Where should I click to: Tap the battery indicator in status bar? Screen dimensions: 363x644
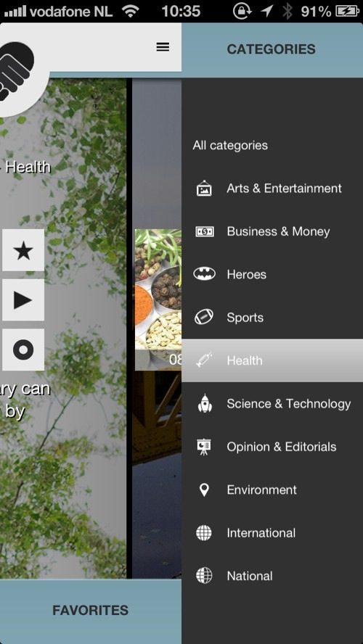pos(348,11)
